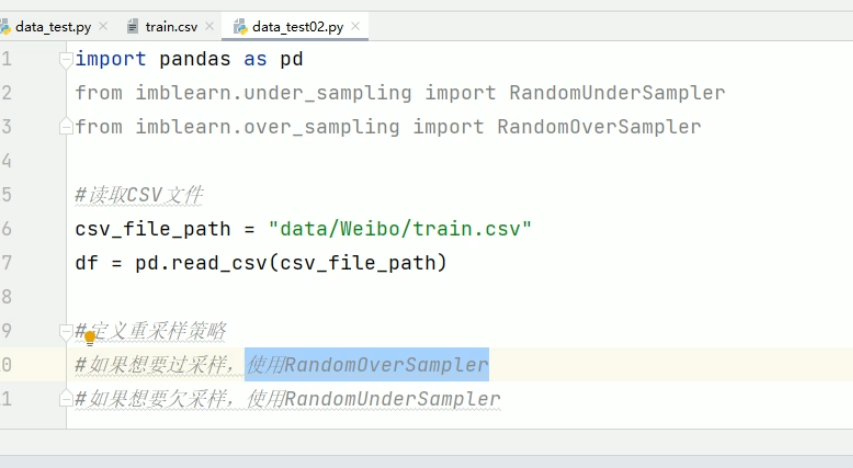
Task: Click the fold end marker beside the RandomUnderSampler comment
Action: pos(67,399)
